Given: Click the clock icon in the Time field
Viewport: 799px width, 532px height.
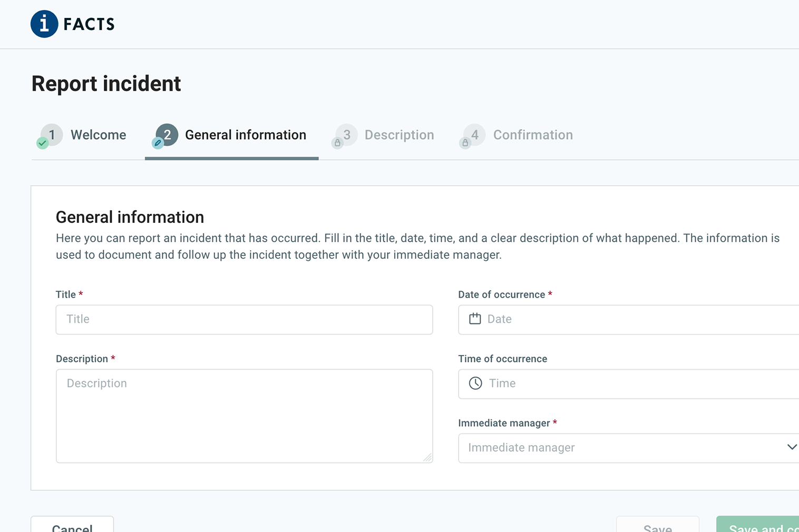Looking at the screenshot, I should pos(475,383).
